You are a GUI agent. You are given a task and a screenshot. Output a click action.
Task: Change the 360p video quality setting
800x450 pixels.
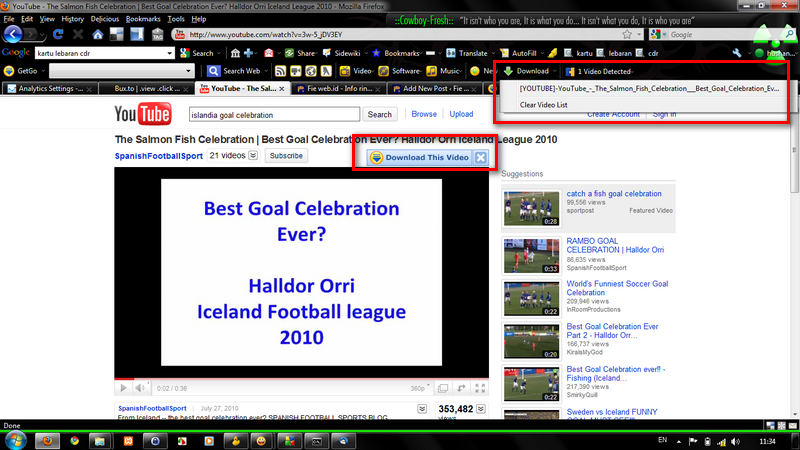pos(420,388)
